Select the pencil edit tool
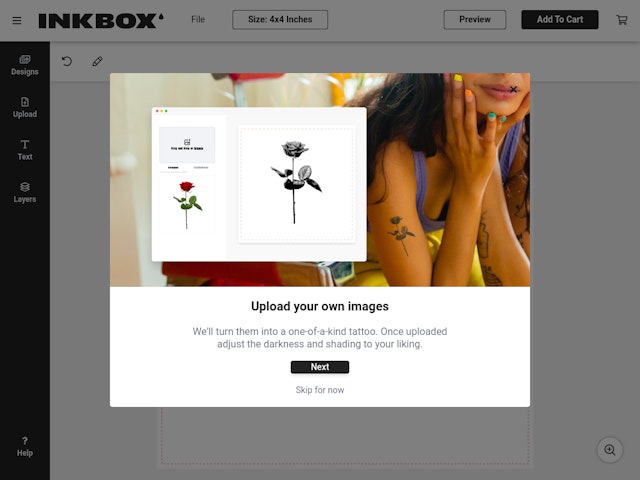The image size is (640, 480). click(97, 61)
